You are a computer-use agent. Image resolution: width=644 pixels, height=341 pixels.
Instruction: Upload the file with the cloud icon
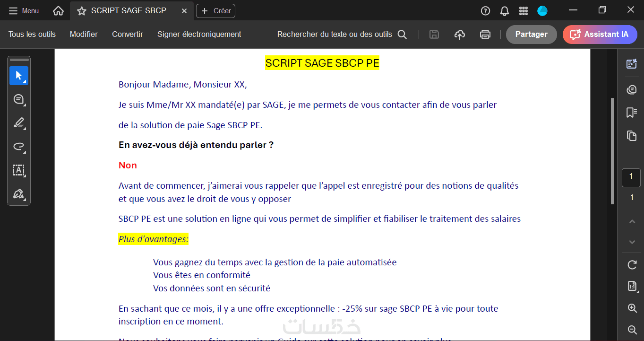pos(460,34)
